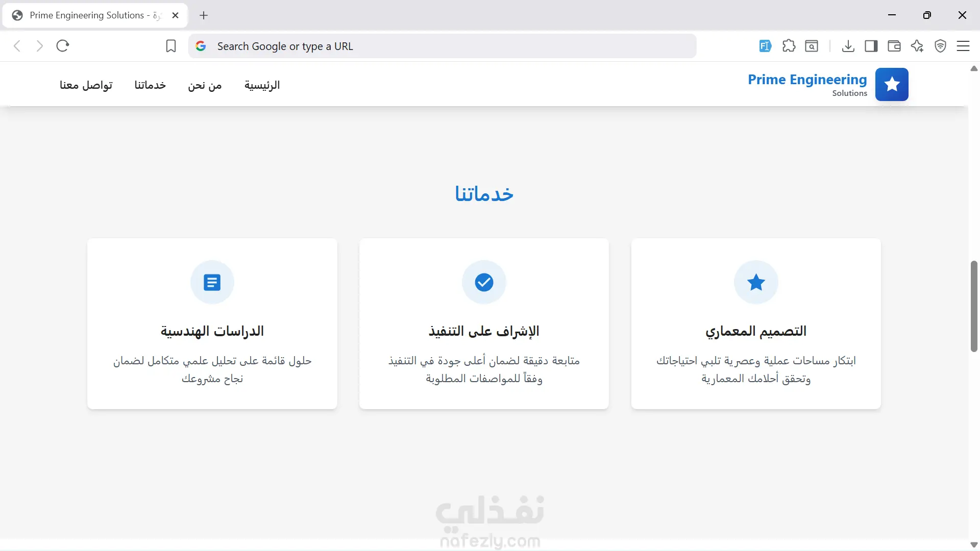Open a new browser tab

coord(204,15)
